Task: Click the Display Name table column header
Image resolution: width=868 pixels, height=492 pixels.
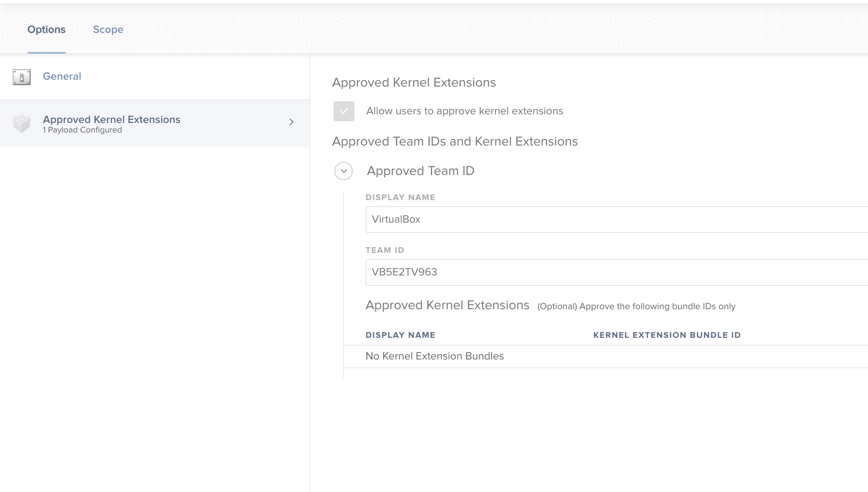Action: click(400, 335)
